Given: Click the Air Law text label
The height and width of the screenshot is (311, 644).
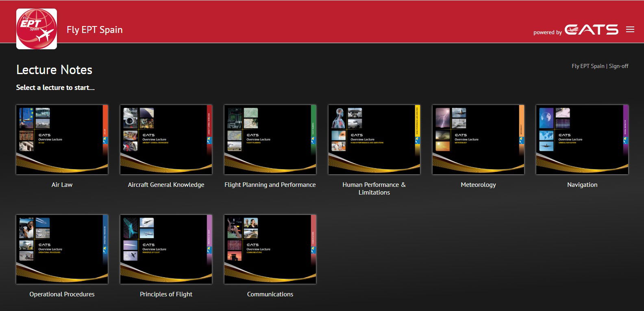Looking at the screenshot, I should coord(62,185).
